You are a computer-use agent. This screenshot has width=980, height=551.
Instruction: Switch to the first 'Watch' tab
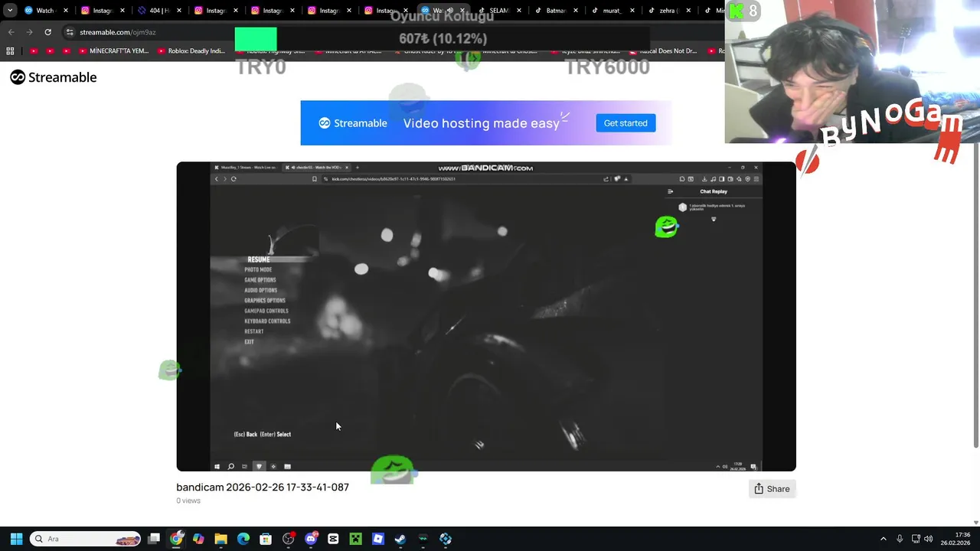(x=46, y=11)
